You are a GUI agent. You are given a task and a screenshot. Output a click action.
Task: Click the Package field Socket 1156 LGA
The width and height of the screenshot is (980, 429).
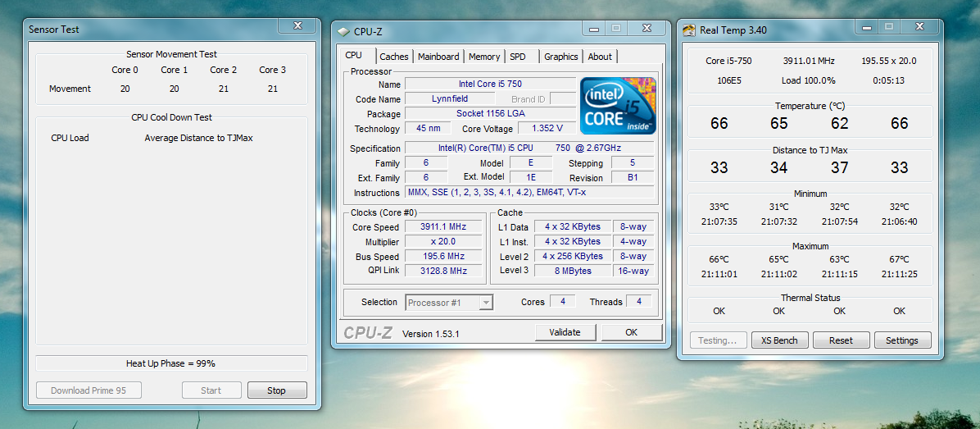(x=490, y=114)
